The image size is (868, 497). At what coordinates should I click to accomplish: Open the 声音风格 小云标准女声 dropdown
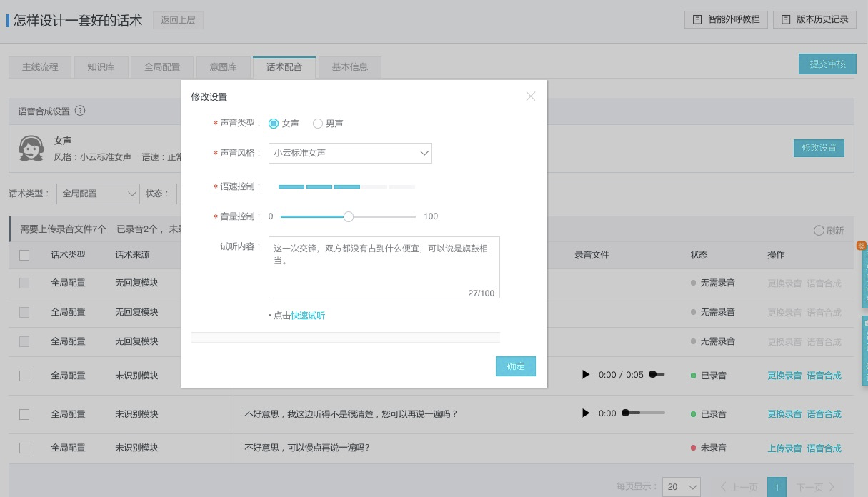(x=350, y=153)
